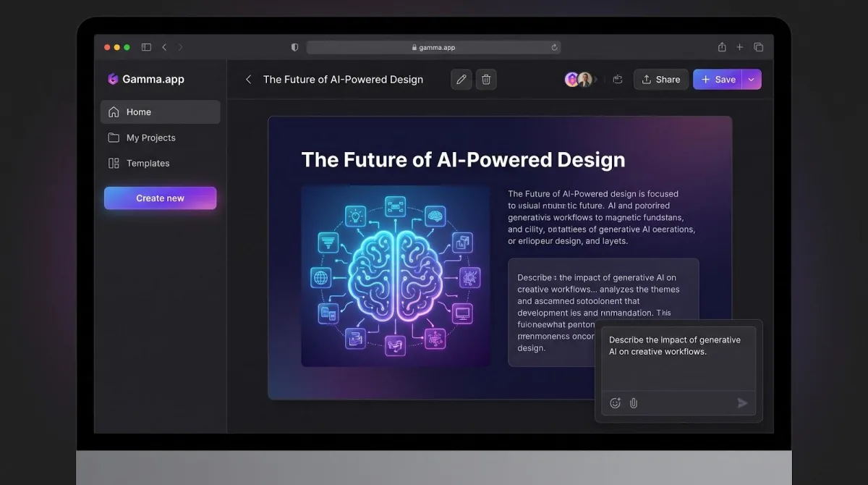Viewport: 868px width, 485px height.
Task: Click the Templates layout icon
Action: pyautogui.click(x=114, y=163)
